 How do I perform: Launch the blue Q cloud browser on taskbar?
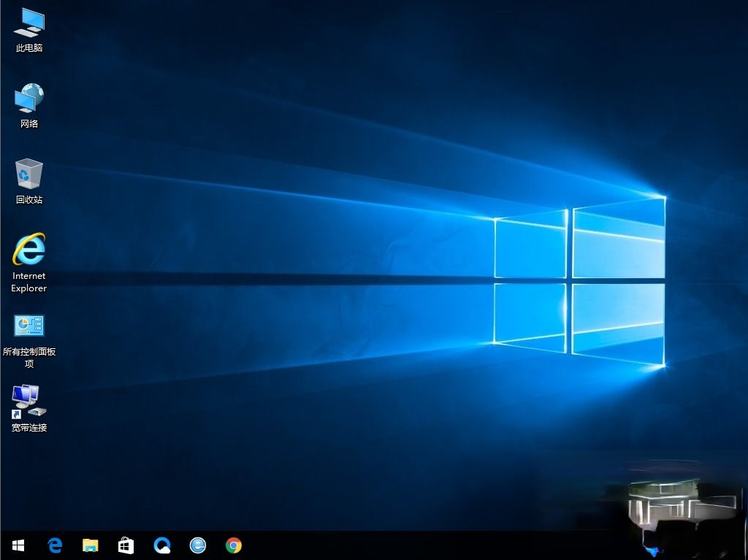pos(162,545)
